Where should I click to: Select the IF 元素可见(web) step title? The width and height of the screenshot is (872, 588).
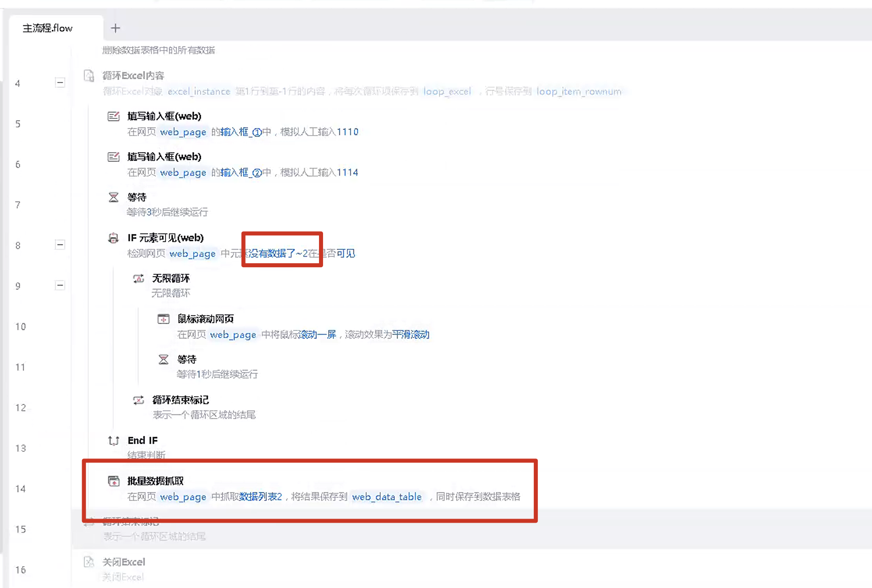point(166,238)
